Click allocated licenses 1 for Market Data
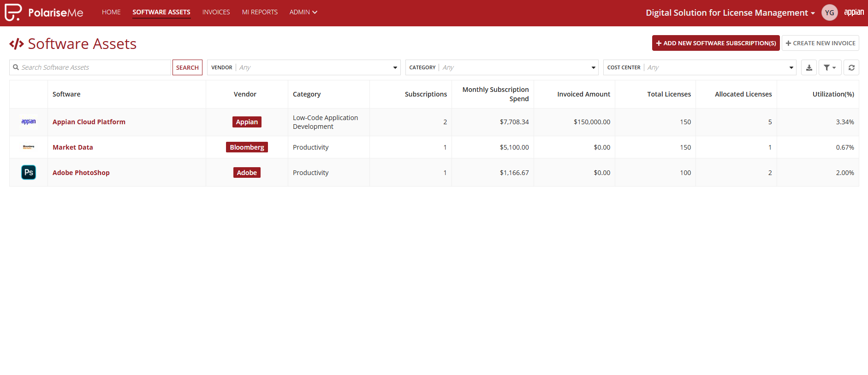The image size is (868, 375). click(770, 147)
